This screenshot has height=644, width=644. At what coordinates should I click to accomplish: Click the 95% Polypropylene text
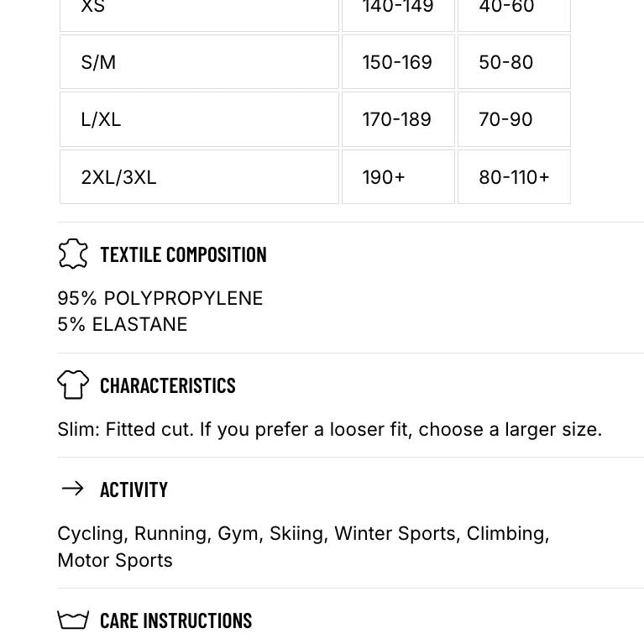[160, 298]
